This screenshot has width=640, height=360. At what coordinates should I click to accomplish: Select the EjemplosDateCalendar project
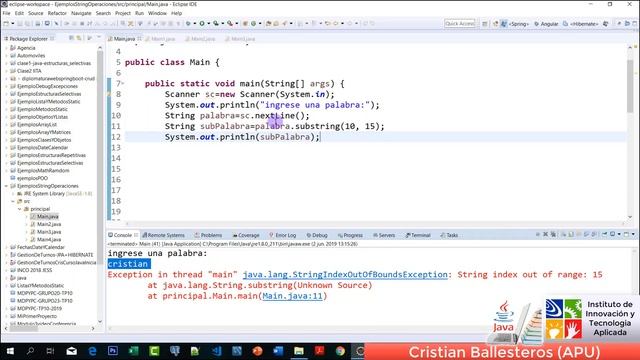click(x=42, y=147)
